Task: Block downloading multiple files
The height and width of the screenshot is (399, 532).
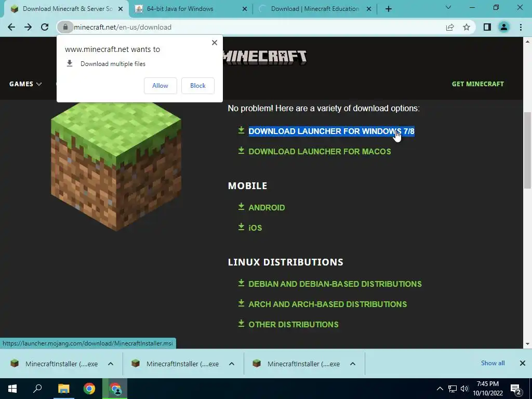Action: coord(198,86)
